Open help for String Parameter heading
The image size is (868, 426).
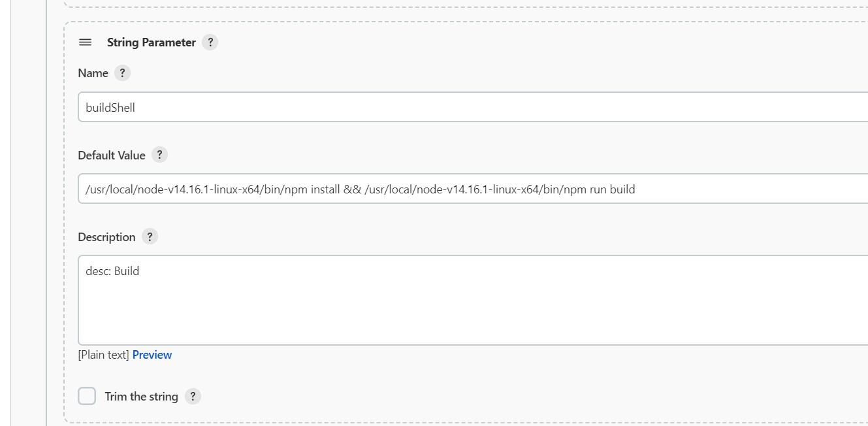pyautogui.click(x=210, y=42)
